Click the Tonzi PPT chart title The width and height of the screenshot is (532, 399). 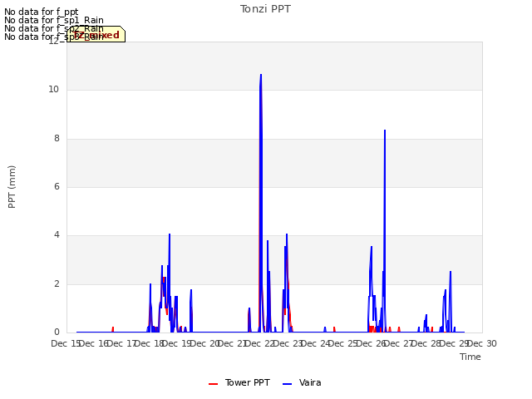(265, 9)
